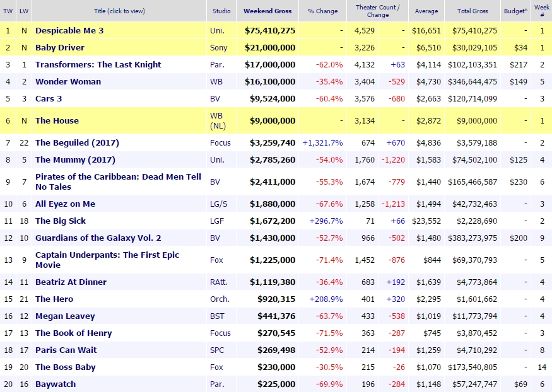
Task: Select the $69 budget value
Action: pos(520,384)
